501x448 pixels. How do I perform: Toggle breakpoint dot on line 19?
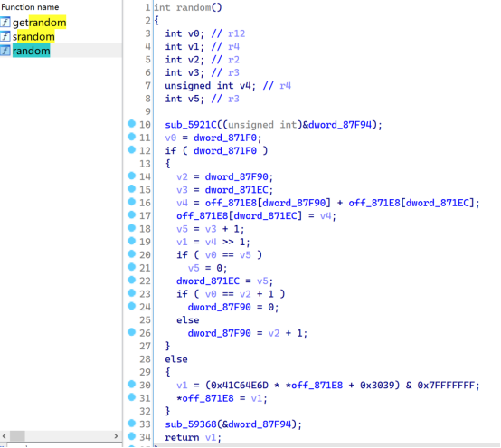tap(132, 241)
